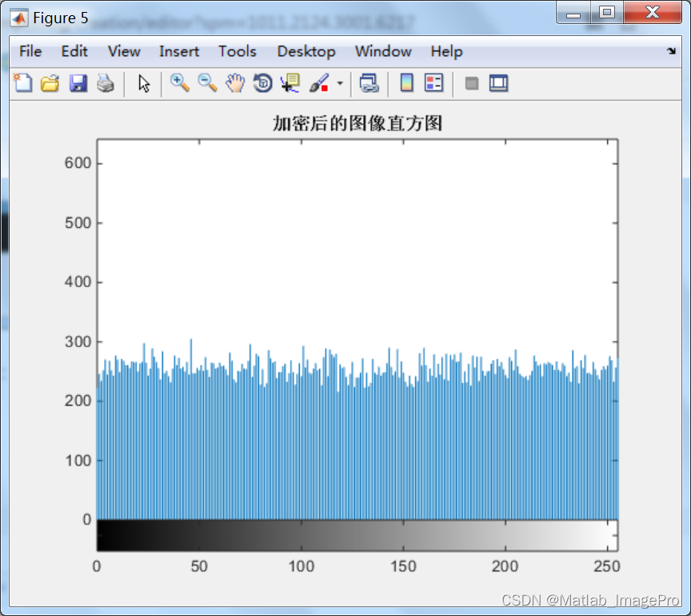Viewport: 691px width, 616px height.
Task: Open the Help menu
Action: [446, 51]
